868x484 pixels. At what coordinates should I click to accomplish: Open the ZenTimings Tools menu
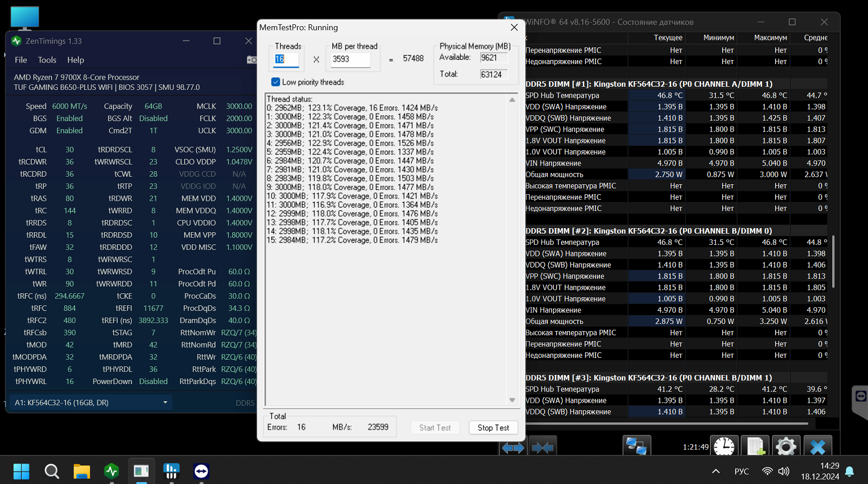click(47, 60)
